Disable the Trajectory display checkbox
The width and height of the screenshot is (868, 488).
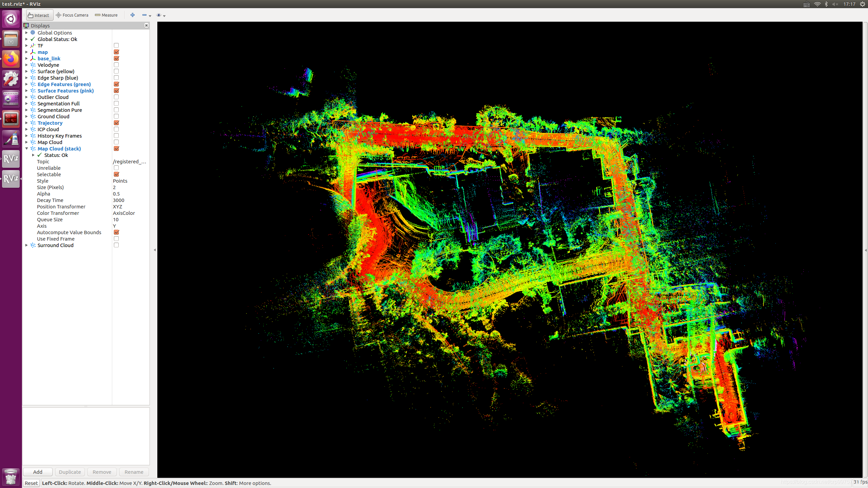116,123
